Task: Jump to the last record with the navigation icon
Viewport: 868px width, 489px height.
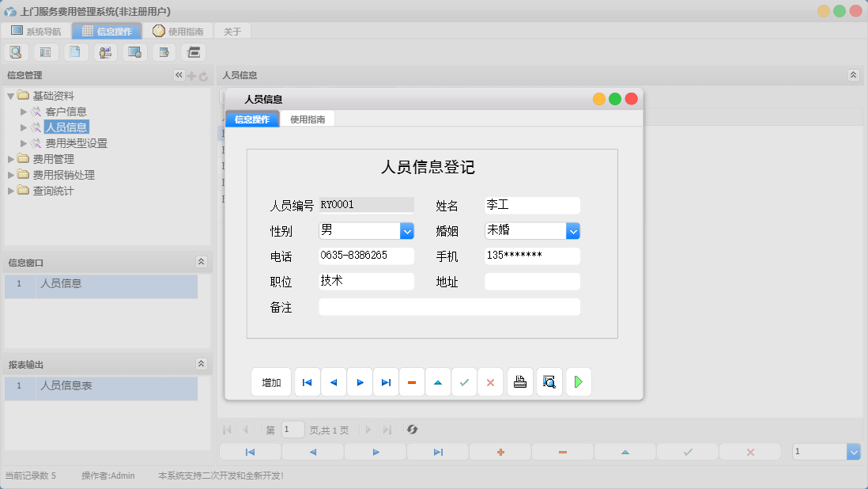Action: pyautogui.click(x=386, y=381)
